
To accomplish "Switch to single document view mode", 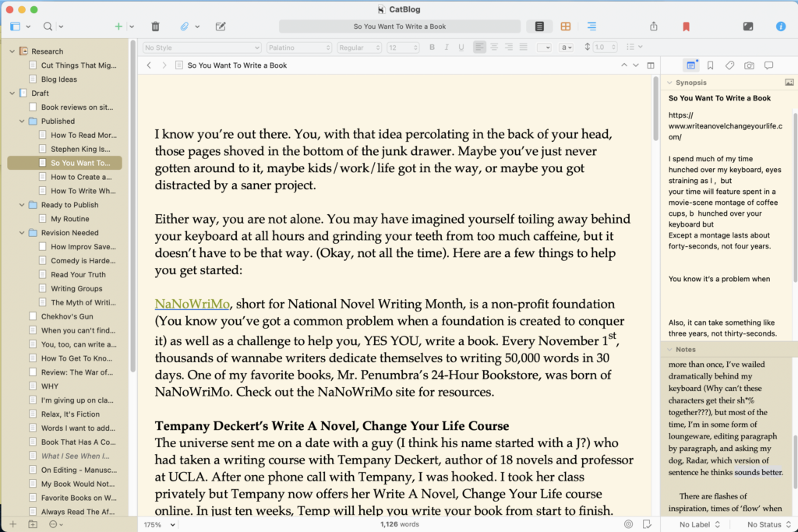I will tap(539, 26).
